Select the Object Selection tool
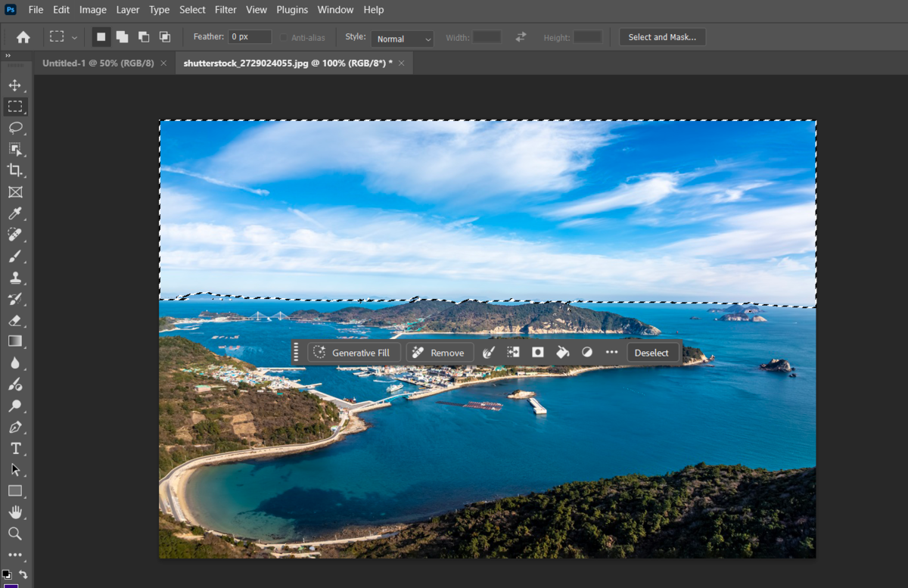 click(15, 149)
